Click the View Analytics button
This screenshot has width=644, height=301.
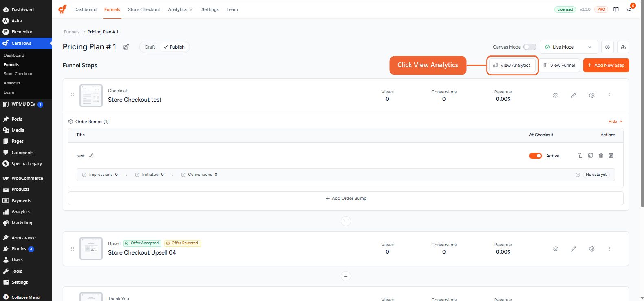pos(512,65)
